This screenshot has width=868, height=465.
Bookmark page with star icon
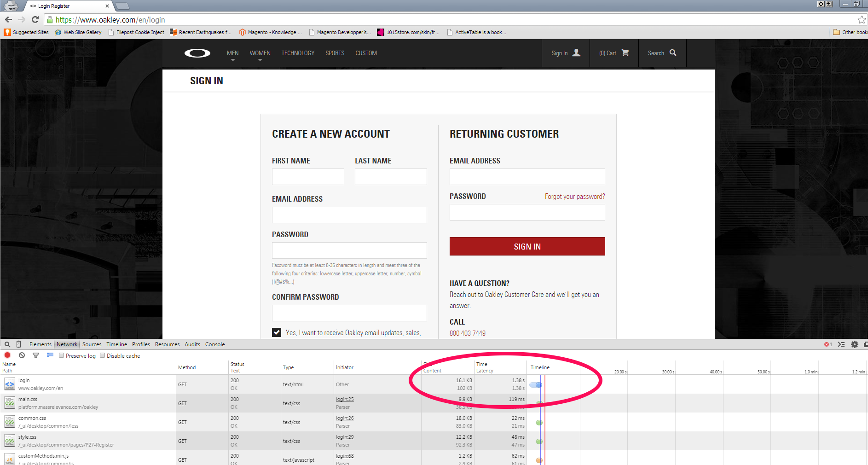click(862, 19)
